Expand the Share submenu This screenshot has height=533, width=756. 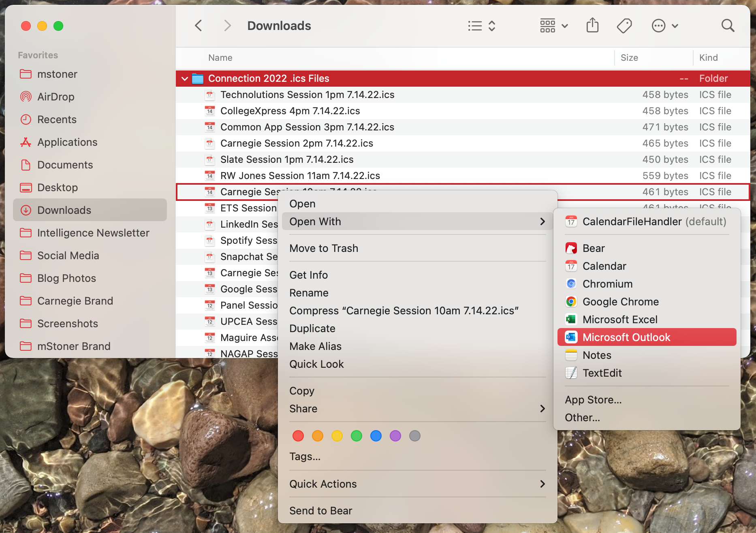click(417, 409)
